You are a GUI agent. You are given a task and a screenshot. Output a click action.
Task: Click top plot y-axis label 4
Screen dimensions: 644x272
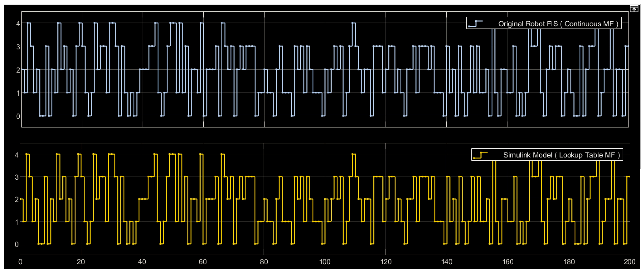pyautogui.click(x=18, y=24)
